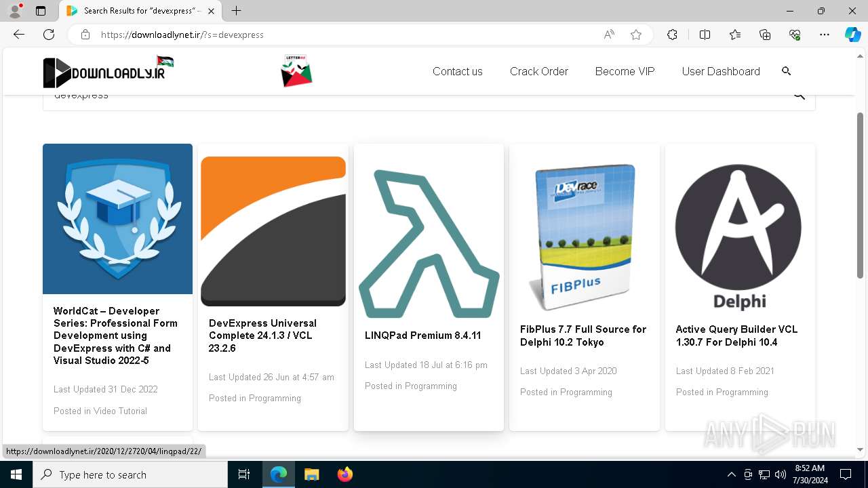Open DevExpress Universal Complete 24.1.3 link
Image resolution: width=868 pixels, height=488 pixels.
(x=262, y=335)
